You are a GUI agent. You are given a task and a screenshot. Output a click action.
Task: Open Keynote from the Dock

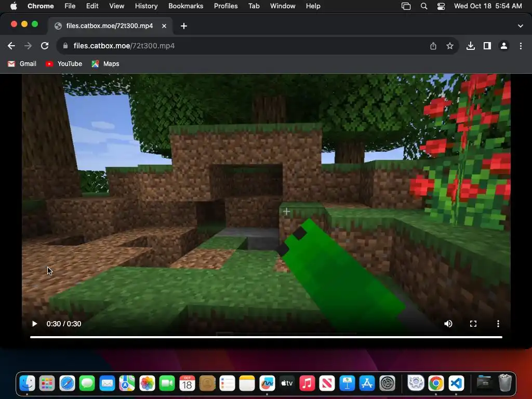tap(347, 383)
